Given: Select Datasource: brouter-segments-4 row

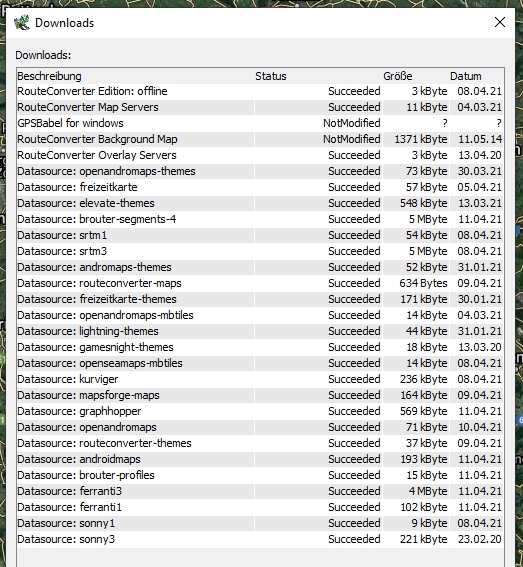Looking at the screenshot, I should coord(260,219).
